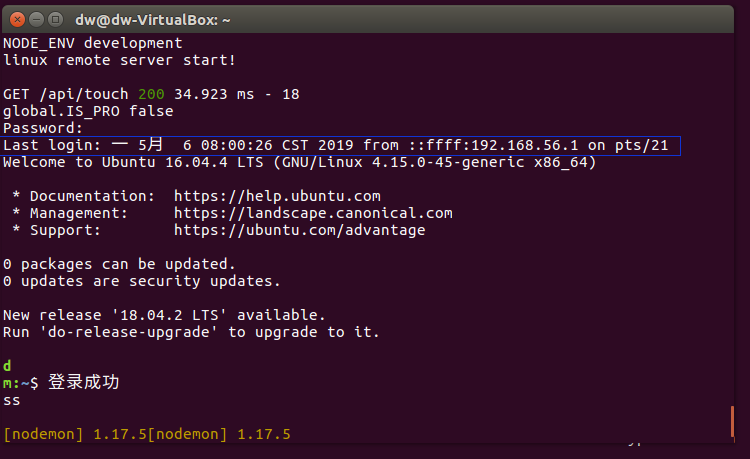
Task: Click the orange terminal scrollbar handle
Action: coord(732,421)
